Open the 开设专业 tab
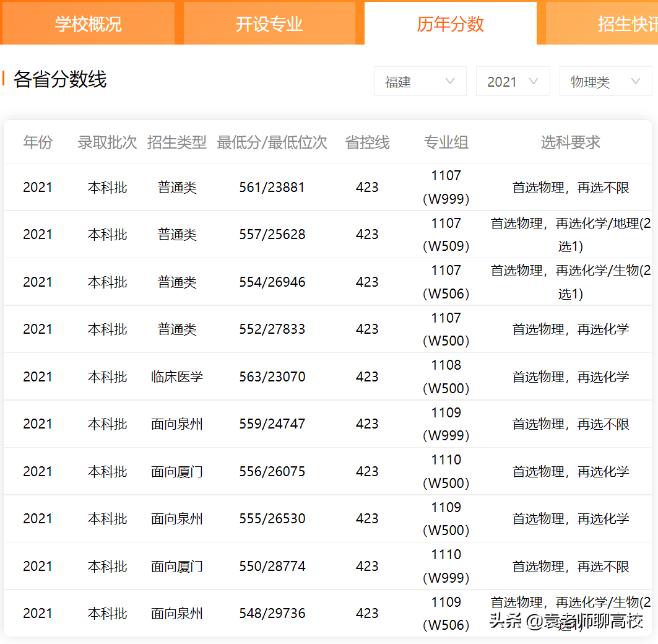658x644 pixels. 271,23
